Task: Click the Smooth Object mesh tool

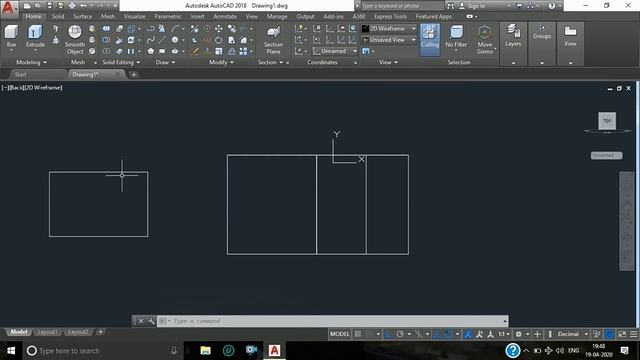Action: click(x=75, y=39)
